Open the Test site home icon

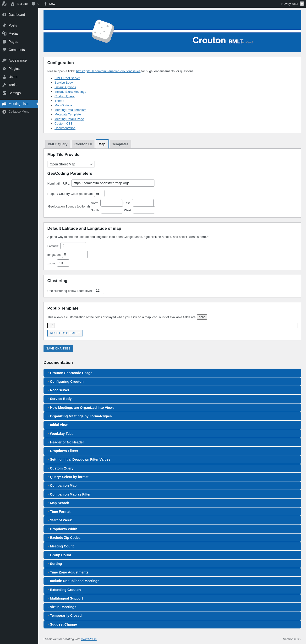(x=12, y=4)
